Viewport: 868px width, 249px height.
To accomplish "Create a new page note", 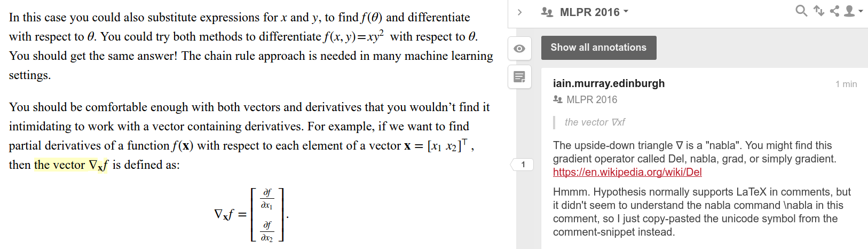I will (519, 77).
